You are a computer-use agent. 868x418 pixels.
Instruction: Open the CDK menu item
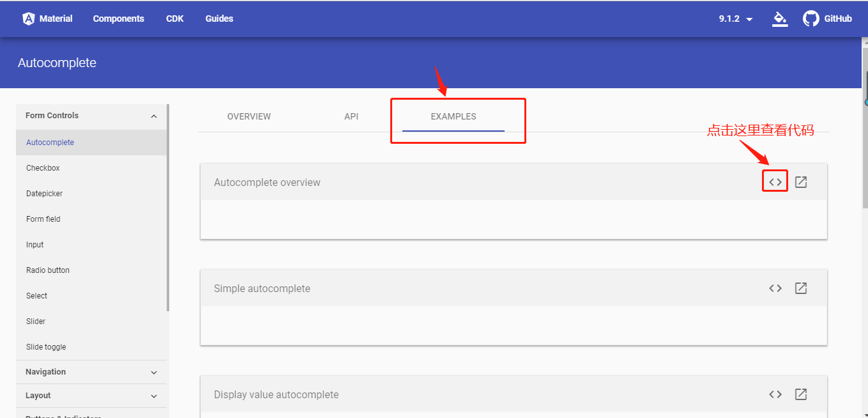click(x=174, y=19)
